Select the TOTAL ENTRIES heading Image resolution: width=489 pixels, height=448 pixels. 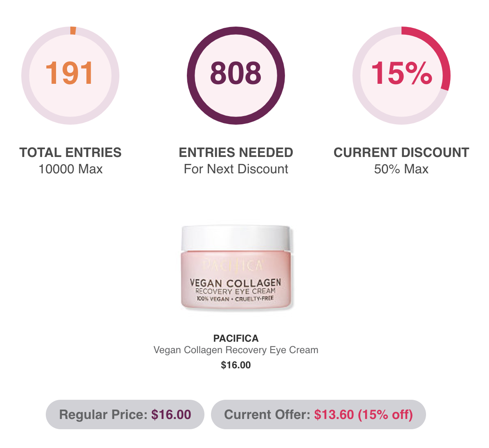[x=70, y=152]
